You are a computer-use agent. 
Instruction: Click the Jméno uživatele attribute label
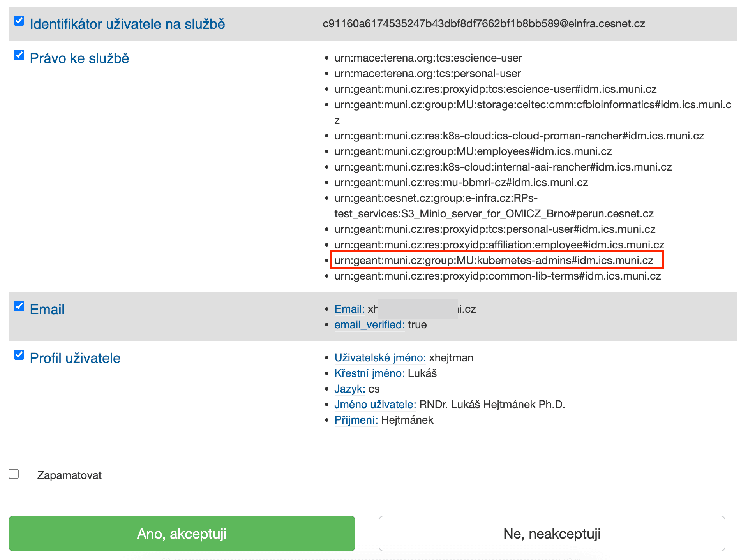click(375, 405)
